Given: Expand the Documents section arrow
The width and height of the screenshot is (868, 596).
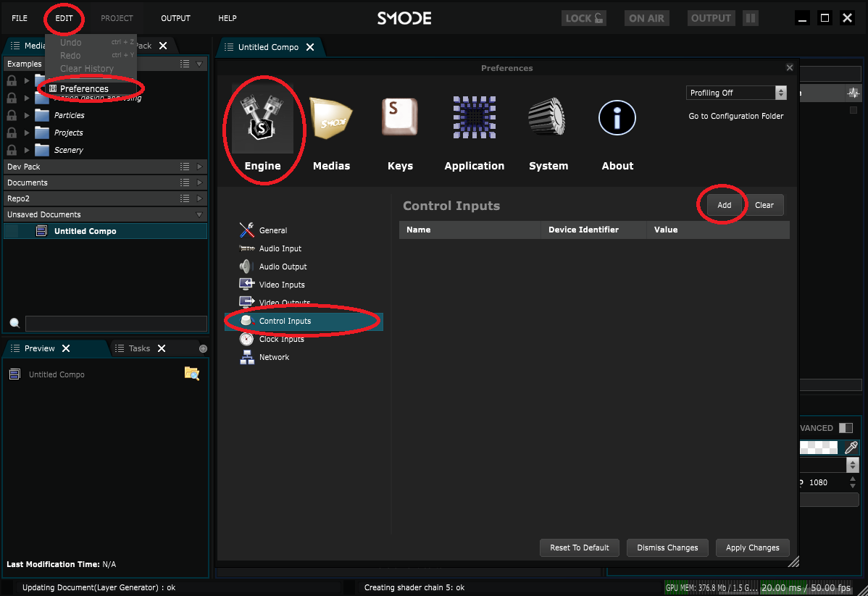Looking at the screenshot, I should click(x=199, y=182).
